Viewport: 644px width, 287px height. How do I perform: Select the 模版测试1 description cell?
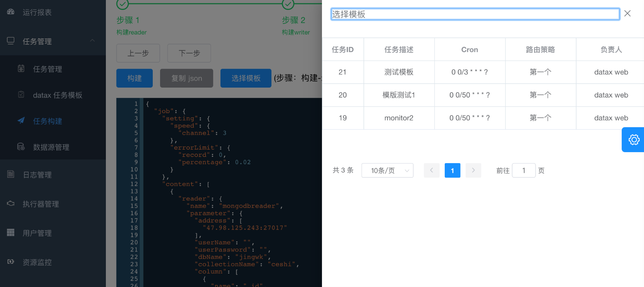click(399, 95)
